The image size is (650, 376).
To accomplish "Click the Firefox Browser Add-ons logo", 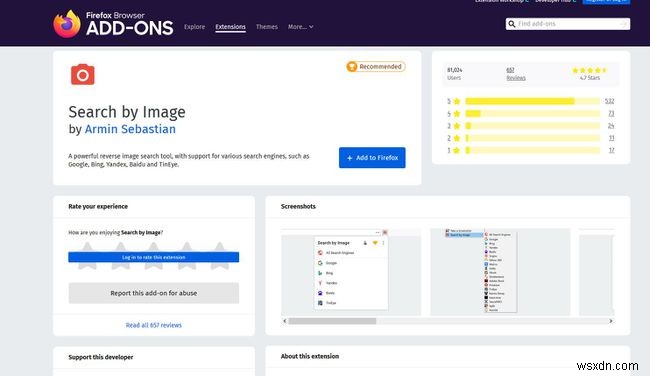I will 113,24.
